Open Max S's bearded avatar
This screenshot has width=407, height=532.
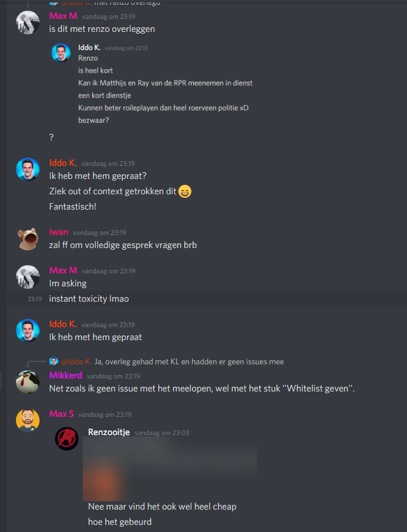[x=28, y=420]
